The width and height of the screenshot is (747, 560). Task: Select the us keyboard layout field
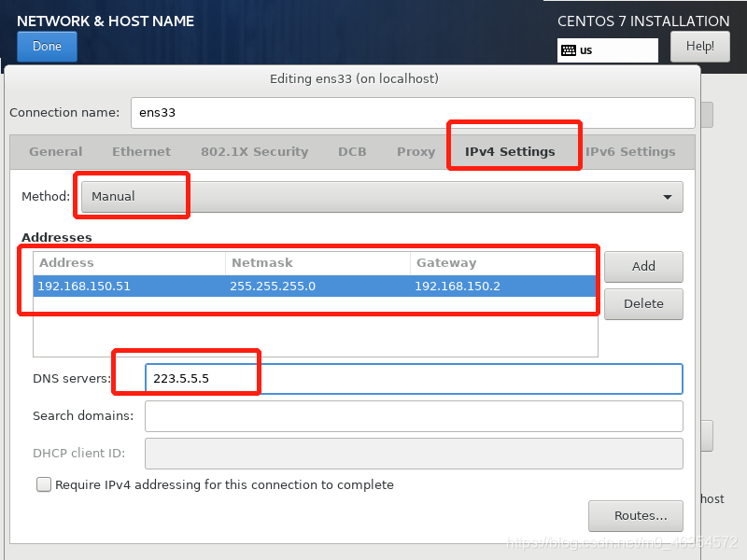coord(608,50)
